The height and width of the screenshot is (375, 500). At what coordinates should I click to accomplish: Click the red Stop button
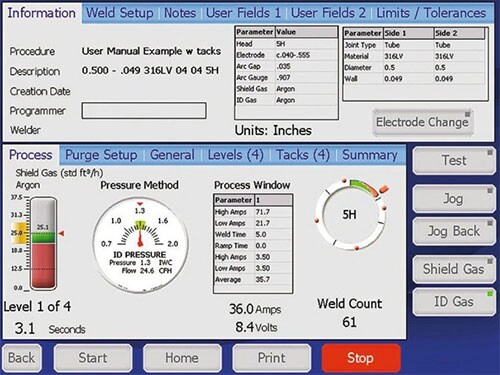pyautogui.click(x=361, y=358)
